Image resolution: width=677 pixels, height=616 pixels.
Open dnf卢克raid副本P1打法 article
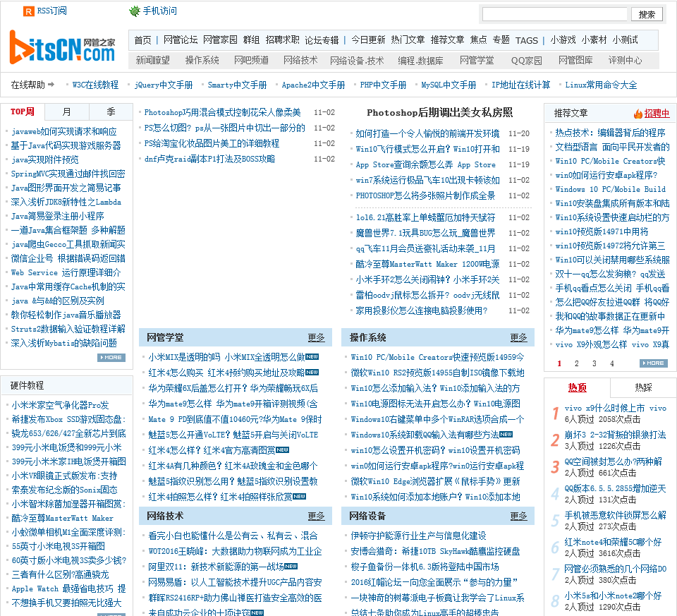tap(209, 159)
